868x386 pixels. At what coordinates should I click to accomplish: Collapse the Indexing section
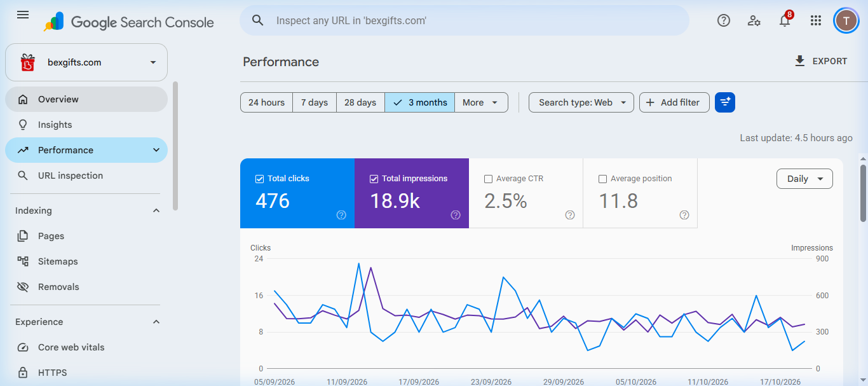click(x=156, y=210)
